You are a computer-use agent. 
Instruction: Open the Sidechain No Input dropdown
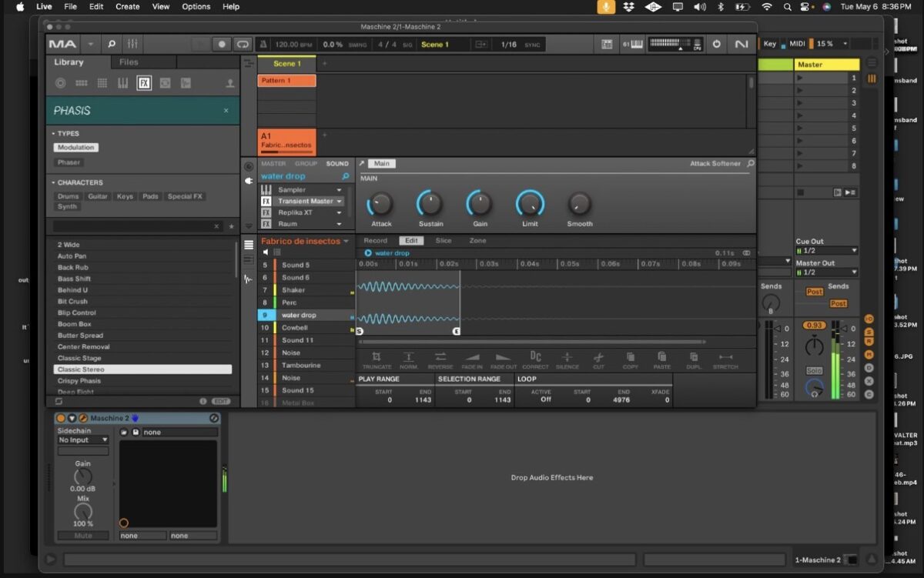(83, 440)
